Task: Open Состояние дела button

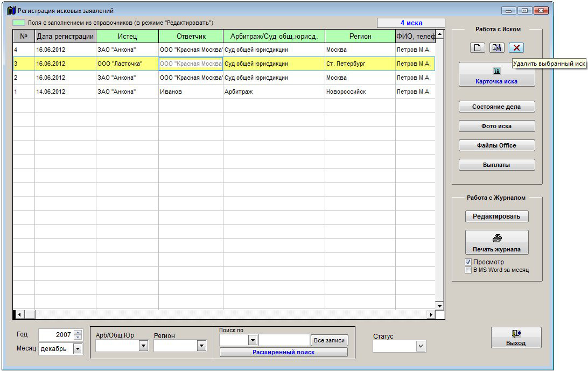Action: pos(496,107)
